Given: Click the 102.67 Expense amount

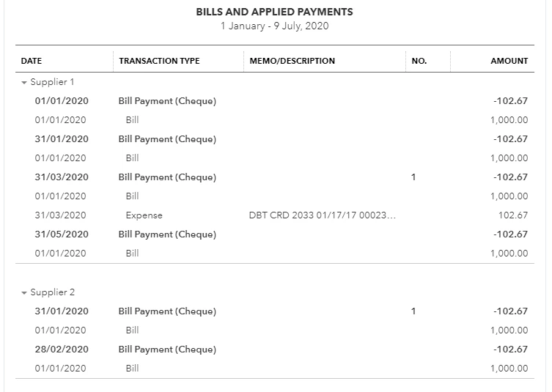Looking at the screenshot, I should click(513, 215).
